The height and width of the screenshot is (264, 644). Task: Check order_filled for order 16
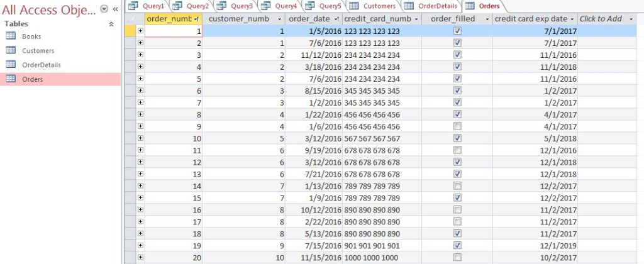coord(458,209)
